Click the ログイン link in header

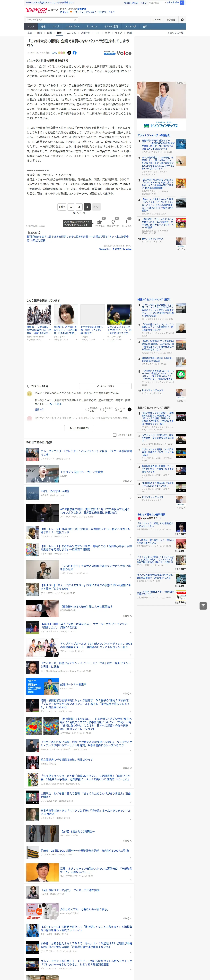click(x=64, y=12)
